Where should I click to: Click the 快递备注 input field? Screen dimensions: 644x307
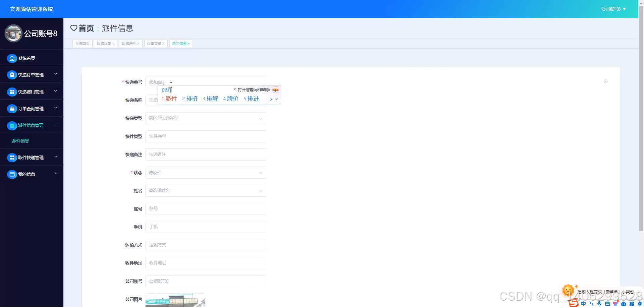206,155
